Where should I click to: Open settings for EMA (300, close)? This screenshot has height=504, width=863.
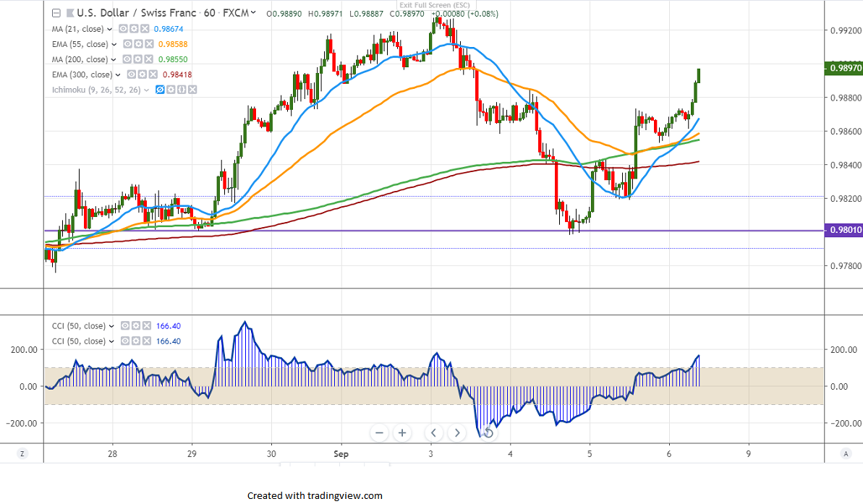(x=142, y=74)
